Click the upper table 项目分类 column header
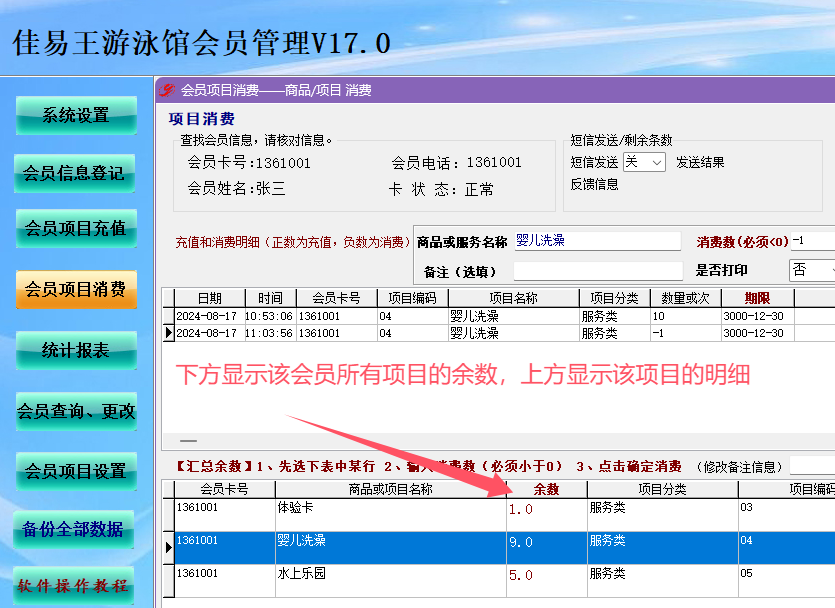 click(x=615, y=298)
